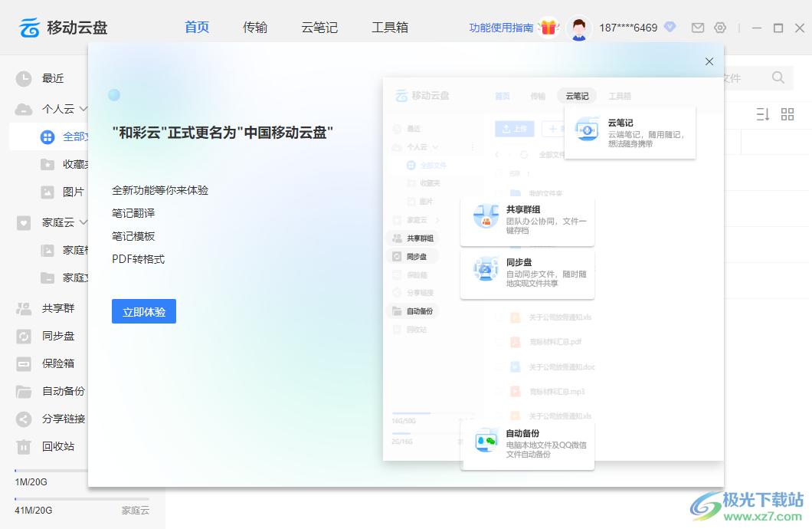
Task: Switch to the 传输 tab
Action: 255,28
